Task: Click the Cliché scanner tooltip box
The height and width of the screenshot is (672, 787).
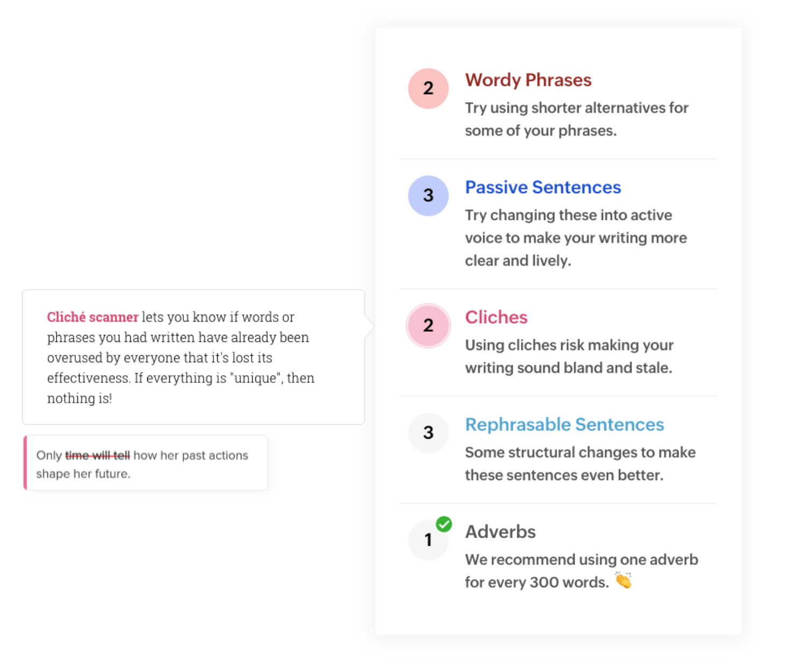Action: click(x=194, y=357)
